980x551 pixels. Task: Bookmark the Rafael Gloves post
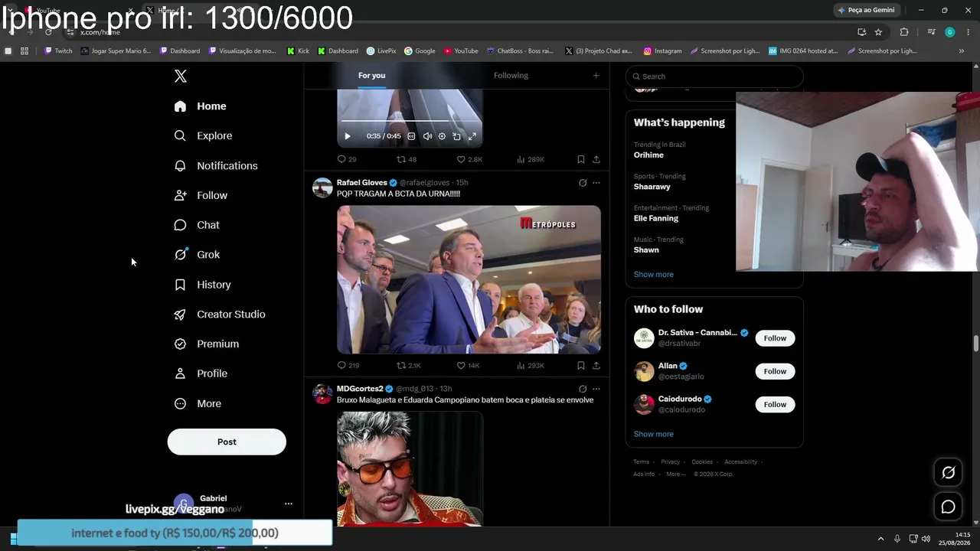coord(581,366)
